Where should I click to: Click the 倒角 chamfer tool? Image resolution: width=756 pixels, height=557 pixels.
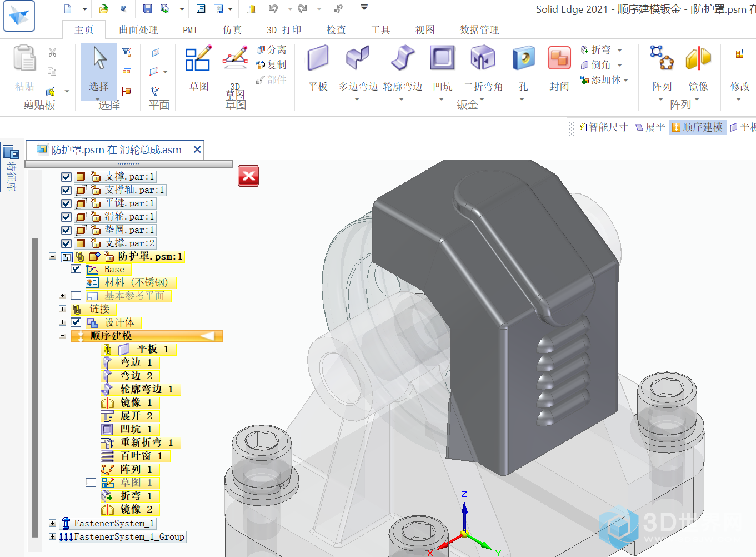pos(595,65)
